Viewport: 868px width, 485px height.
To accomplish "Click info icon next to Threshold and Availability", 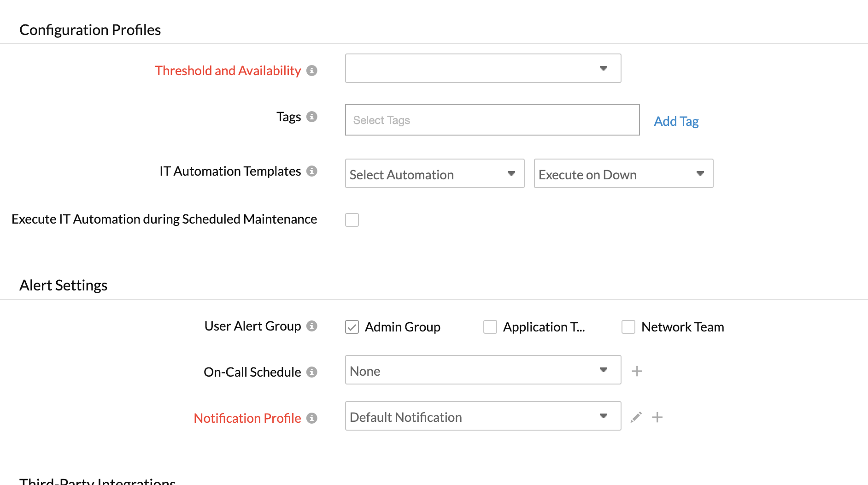I will pos(312,71).
